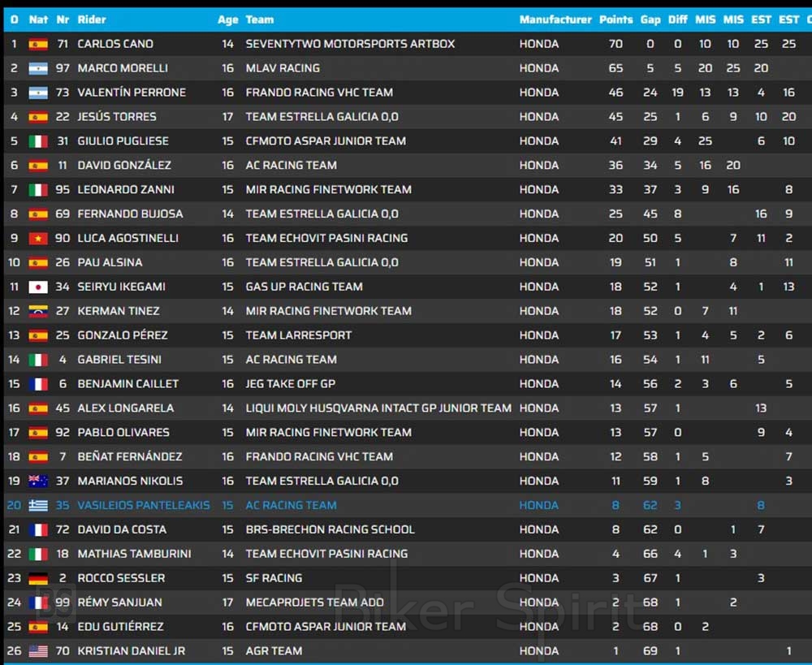Click rider name Valentín Perrone
This screenshot has height=665, width=812.
coord(132,93)
